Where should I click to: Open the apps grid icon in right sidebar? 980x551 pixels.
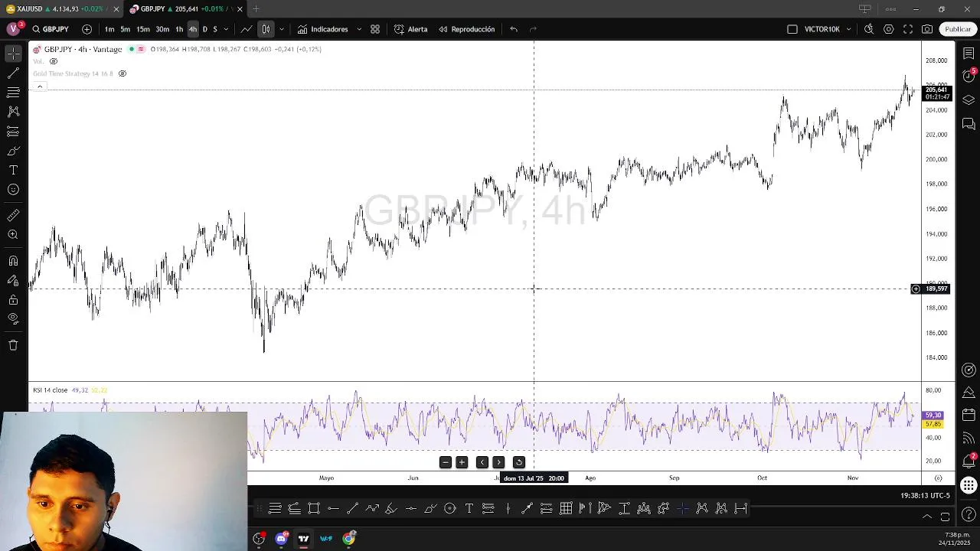[x=969, y=485]
